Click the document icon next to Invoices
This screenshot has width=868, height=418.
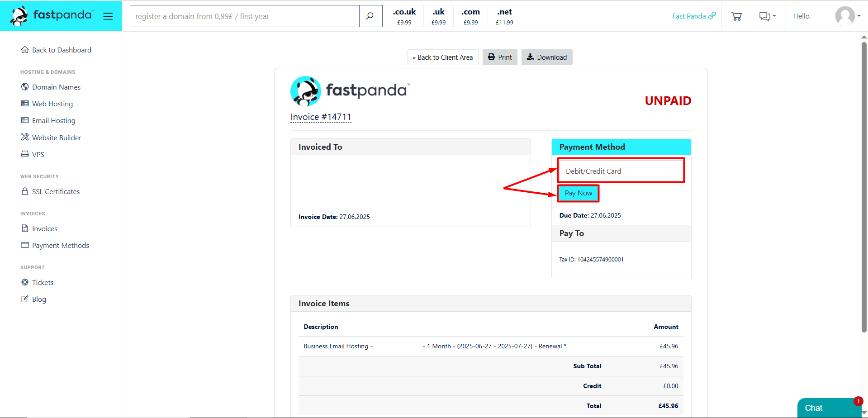pos(25,228)
